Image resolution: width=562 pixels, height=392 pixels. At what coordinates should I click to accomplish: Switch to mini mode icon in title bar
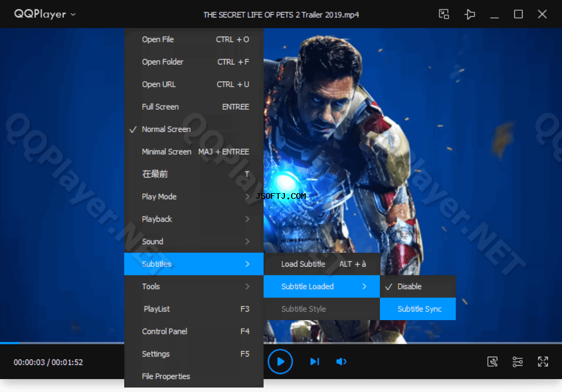[444, 15]
